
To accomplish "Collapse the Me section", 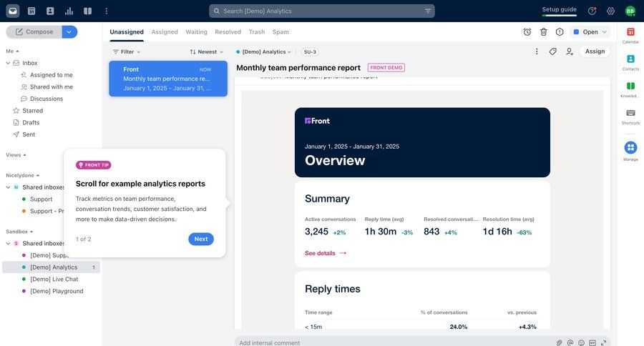I will point(13,51).
